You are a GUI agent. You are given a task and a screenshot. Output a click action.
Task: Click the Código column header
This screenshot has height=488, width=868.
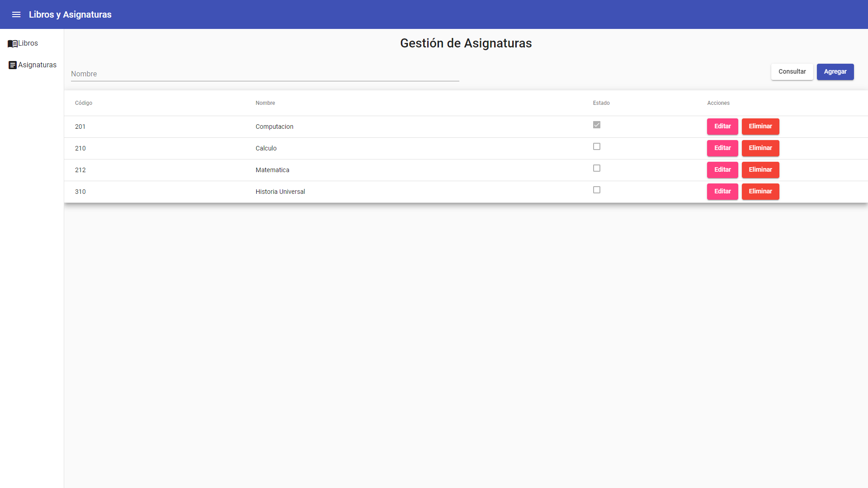coord(84,103)
